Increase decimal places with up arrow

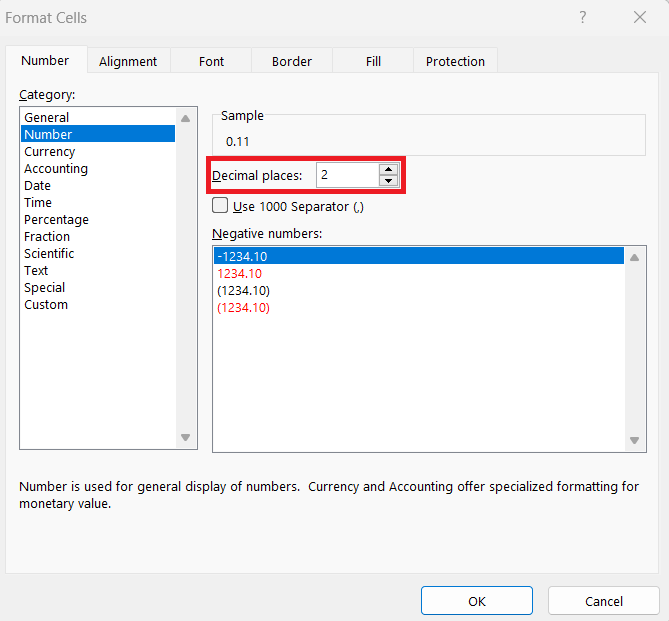[x=388, y=169]
